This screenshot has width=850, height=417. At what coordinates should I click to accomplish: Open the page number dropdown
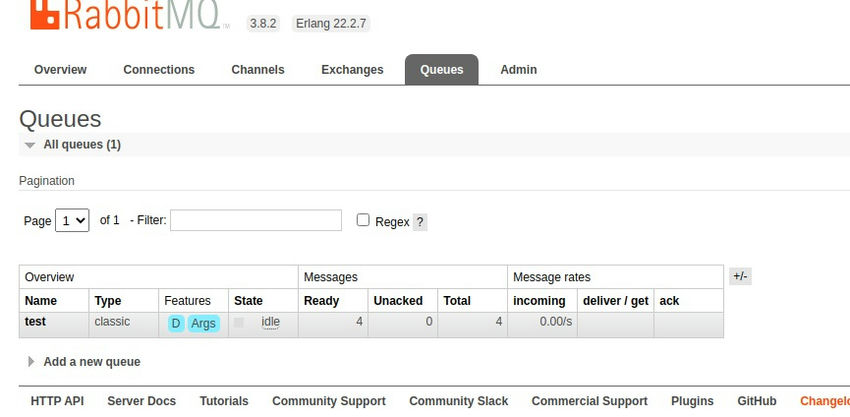click(73, 220)
